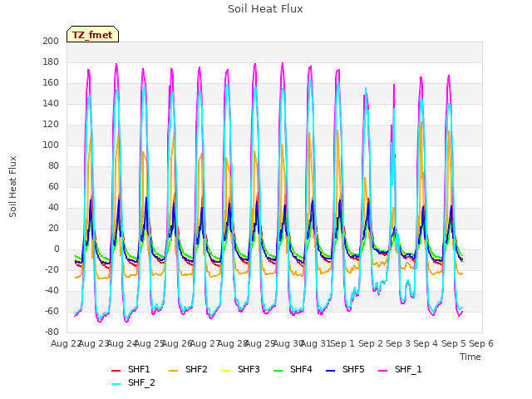Click the vertical Soil Heat Flux axis label
Screen dimensions: 532x399
pyautogui.click(x=12, y=187)
